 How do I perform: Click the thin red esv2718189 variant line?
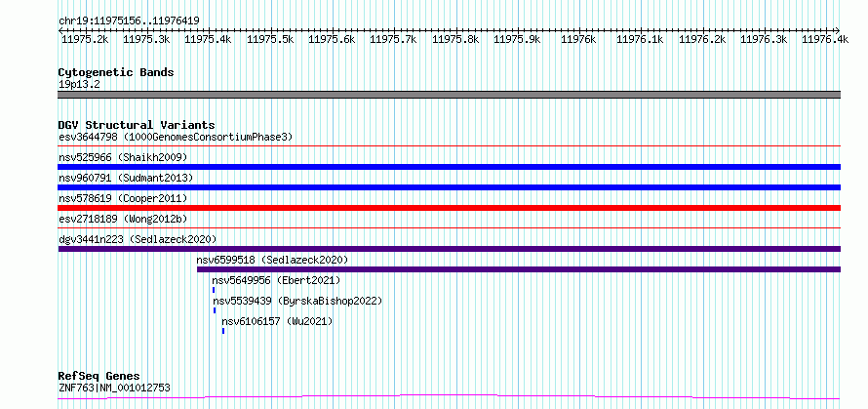449,227
